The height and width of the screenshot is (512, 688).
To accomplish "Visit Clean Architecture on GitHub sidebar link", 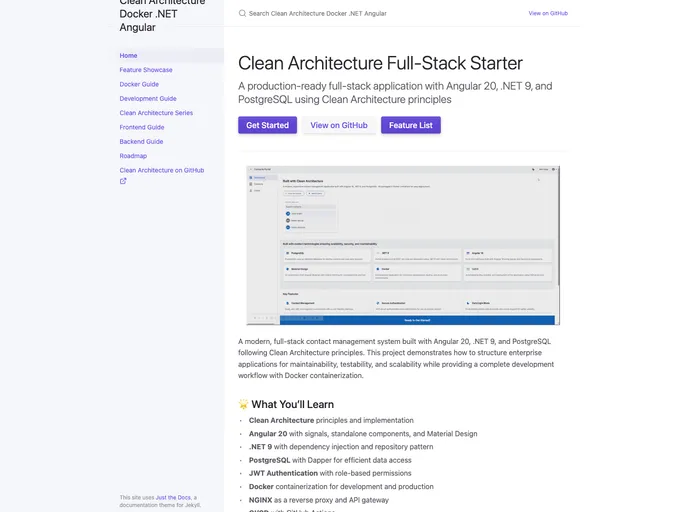I will click(161, 170).
